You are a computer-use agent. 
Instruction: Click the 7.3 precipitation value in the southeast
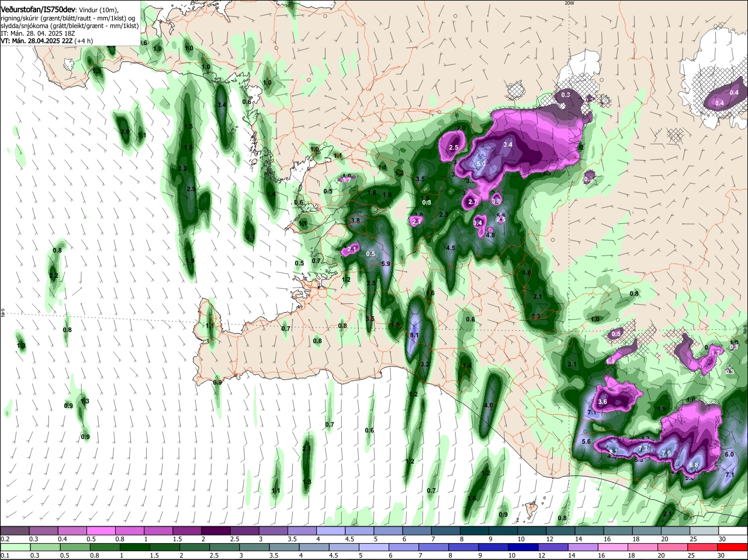point(643,448)
